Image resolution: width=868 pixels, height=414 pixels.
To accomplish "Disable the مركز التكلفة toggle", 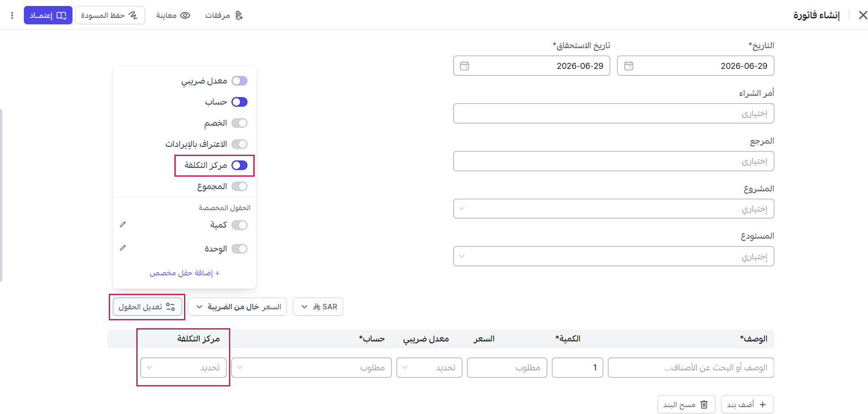I will click(239, 165).
